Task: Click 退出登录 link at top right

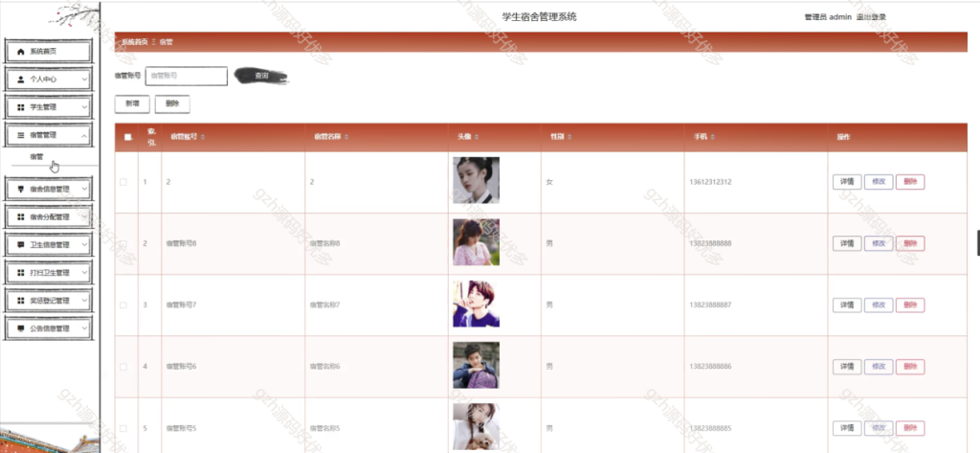Action: 871,17
